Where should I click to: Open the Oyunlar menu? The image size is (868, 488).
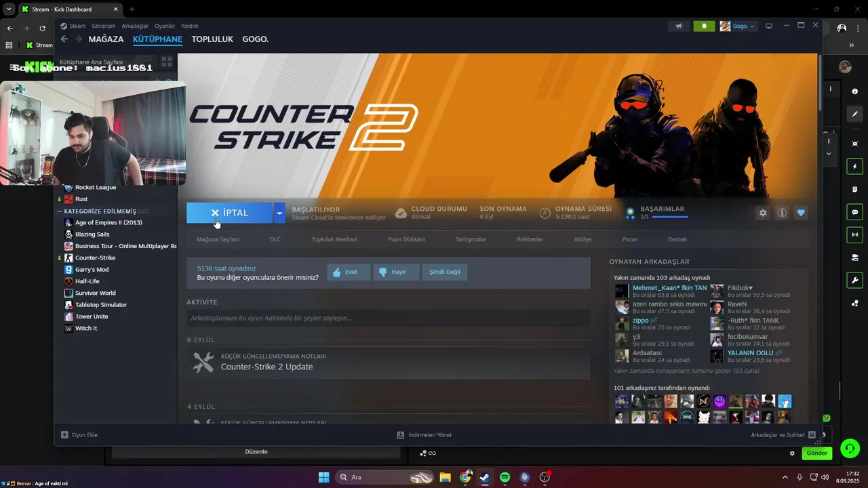point(165,26)
